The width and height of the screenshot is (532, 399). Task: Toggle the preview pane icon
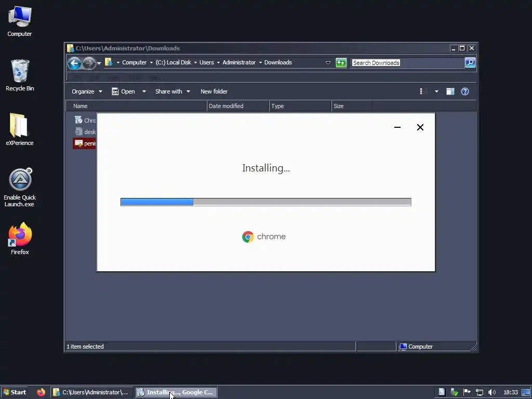pyautogui.click(x=450, y=91)
